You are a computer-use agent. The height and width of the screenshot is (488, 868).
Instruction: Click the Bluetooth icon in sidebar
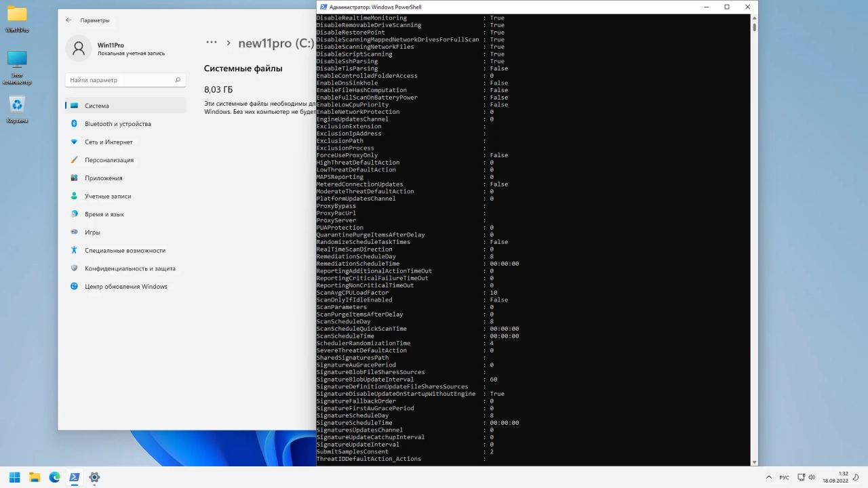75,124
